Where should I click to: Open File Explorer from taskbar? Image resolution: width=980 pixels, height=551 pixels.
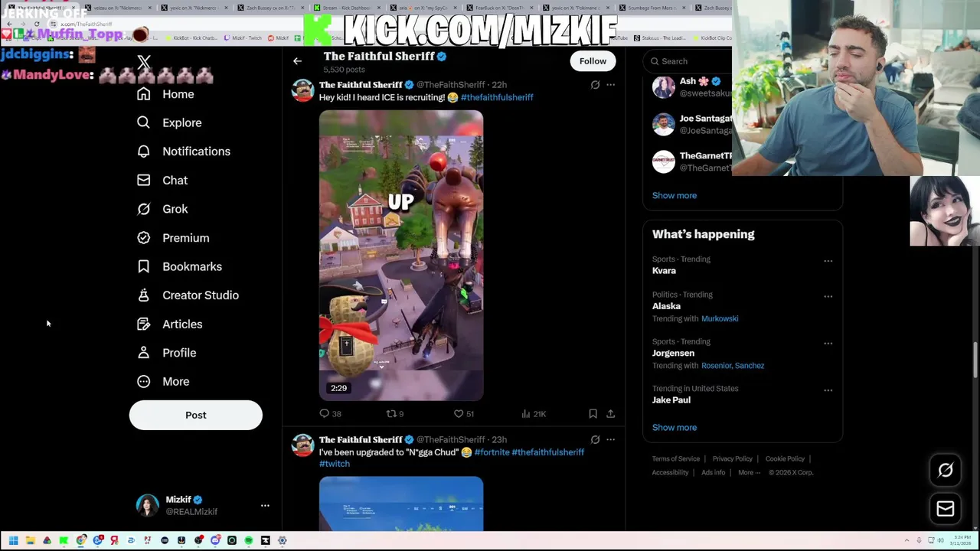(x=30, y=541)
